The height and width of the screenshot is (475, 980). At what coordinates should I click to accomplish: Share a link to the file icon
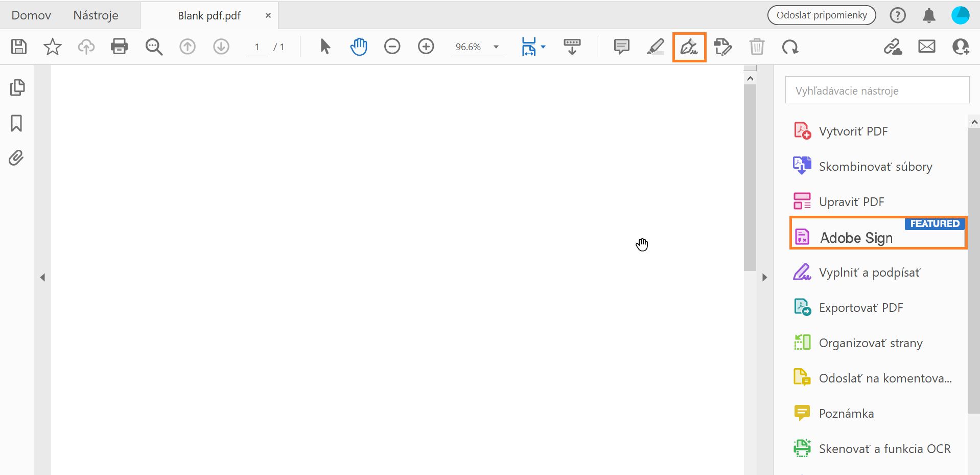tap(893, 47)
